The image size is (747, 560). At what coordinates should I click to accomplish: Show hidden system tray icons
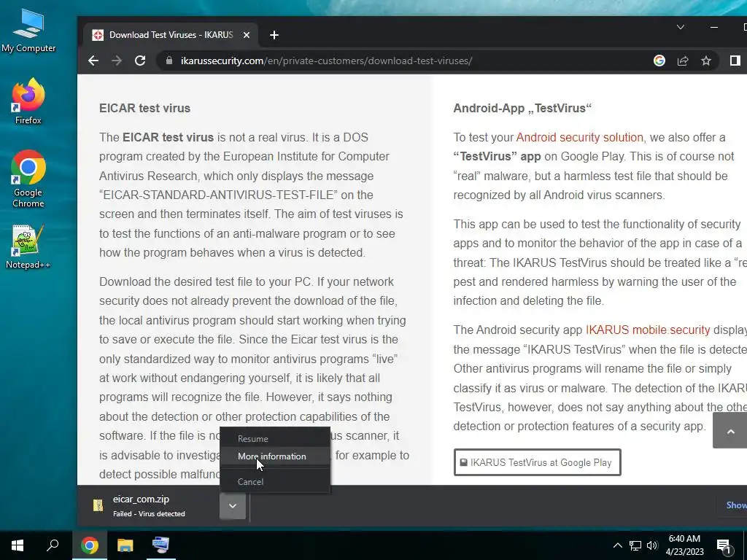[x=617, y=545]
